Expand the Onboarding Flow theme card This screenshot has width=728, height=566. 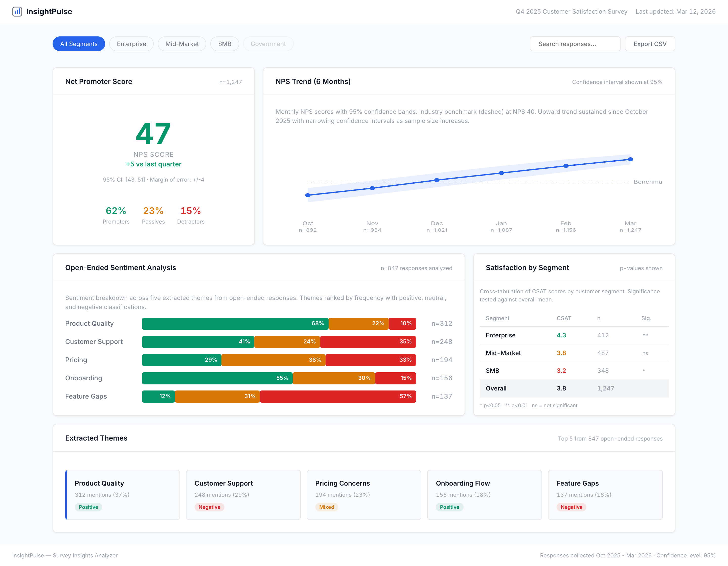[x=484, y=495]
